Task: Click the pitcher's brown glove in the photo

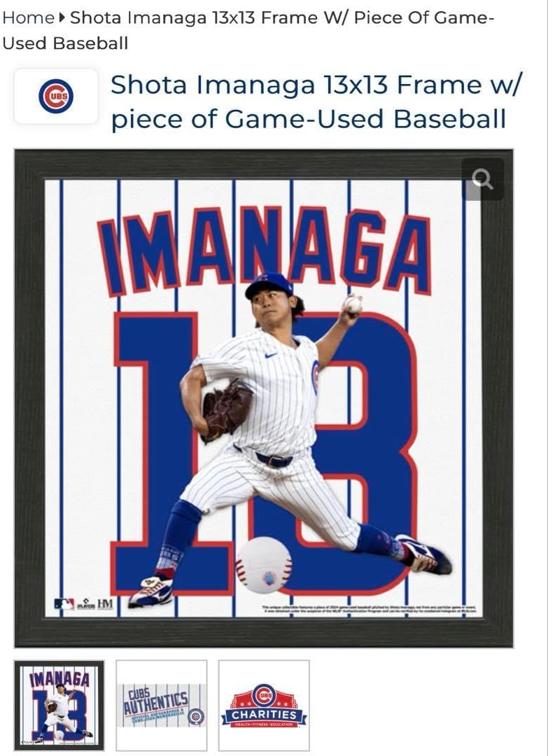Action: 227,409
